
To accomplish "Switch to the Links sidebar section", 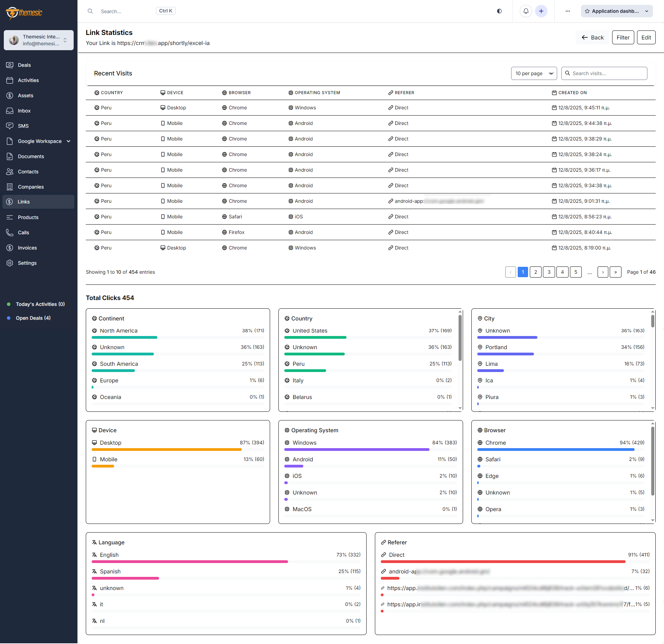I will (x=24, y=202).
